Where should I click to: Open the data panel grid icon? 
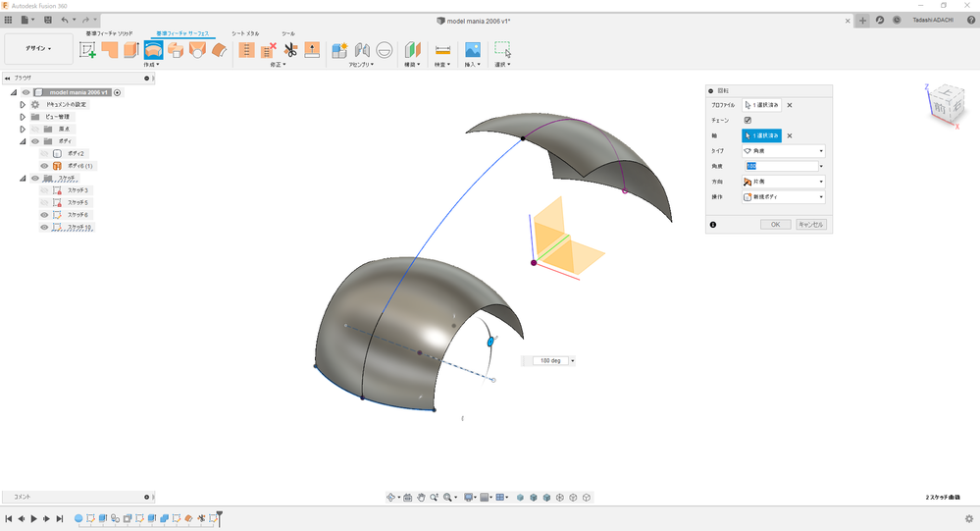pos(8,20)
